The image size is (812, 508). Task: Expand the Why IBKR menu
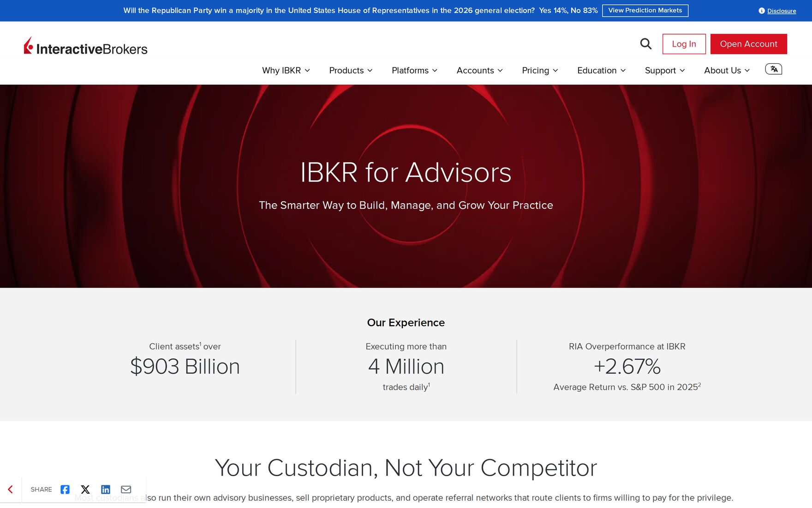pos(286,70)
